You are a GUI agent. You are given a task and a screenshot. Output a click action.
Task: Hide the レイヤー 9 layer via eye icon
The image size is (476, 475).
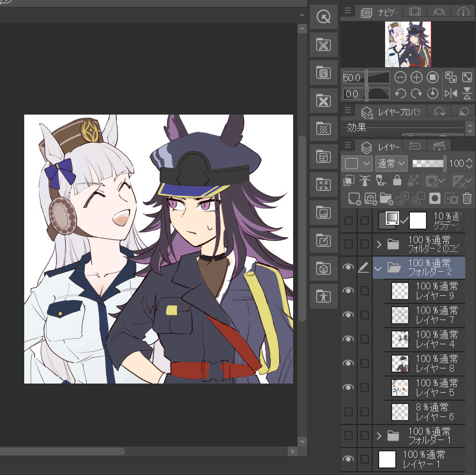(349, 291)
